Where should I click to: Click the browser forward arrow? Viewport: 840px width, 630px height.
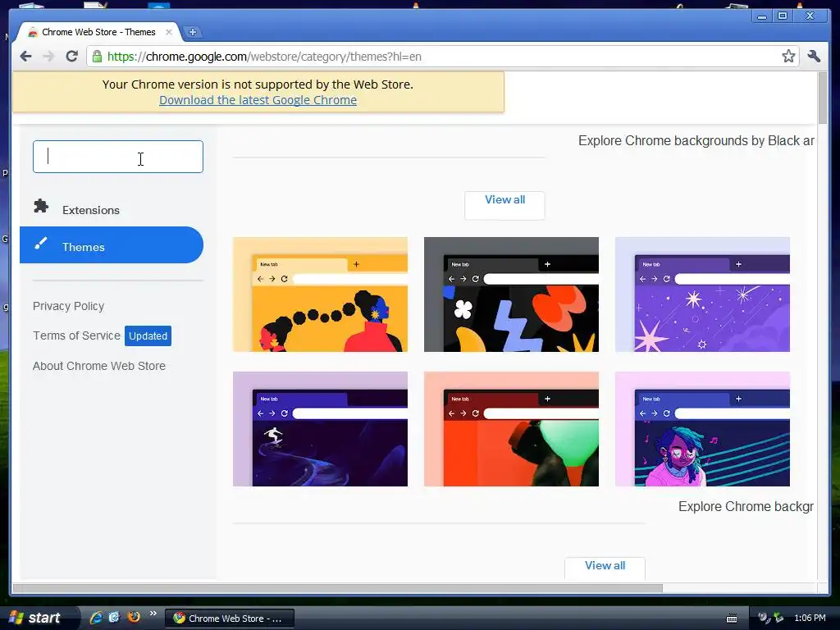point(48,57)
